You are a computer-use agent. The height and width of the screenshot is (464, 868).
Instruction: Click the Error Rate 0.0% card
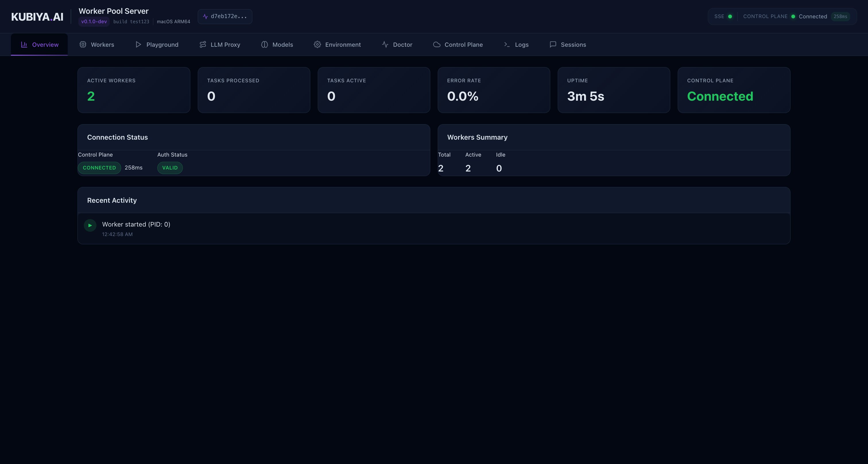coord(494,90)
